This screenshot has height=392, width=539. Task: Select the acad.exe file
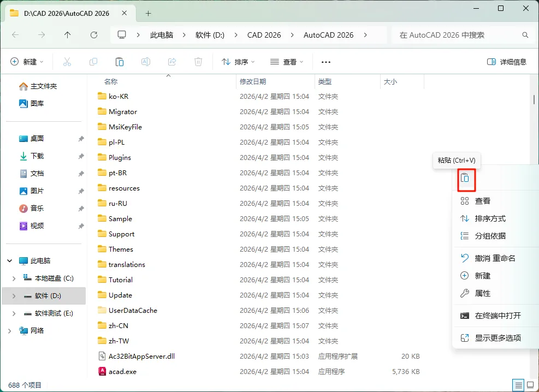pyautogui.click(x=122, y=372)
